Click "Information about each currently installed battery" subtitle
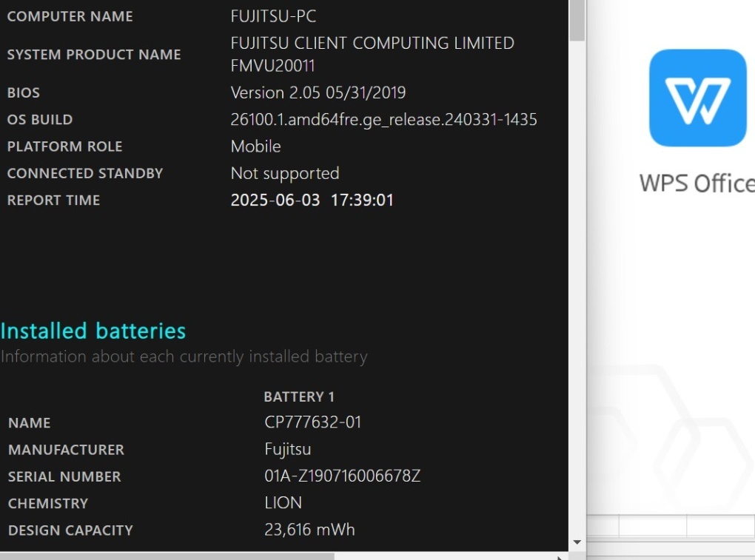The image size is (755, 560). click(184, 357)
